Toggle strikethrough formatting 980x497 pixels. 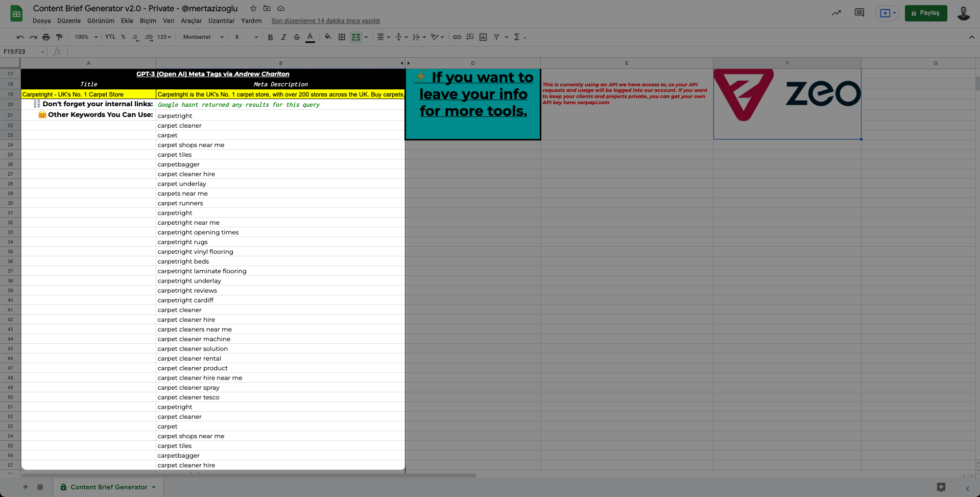click(297, 37)
